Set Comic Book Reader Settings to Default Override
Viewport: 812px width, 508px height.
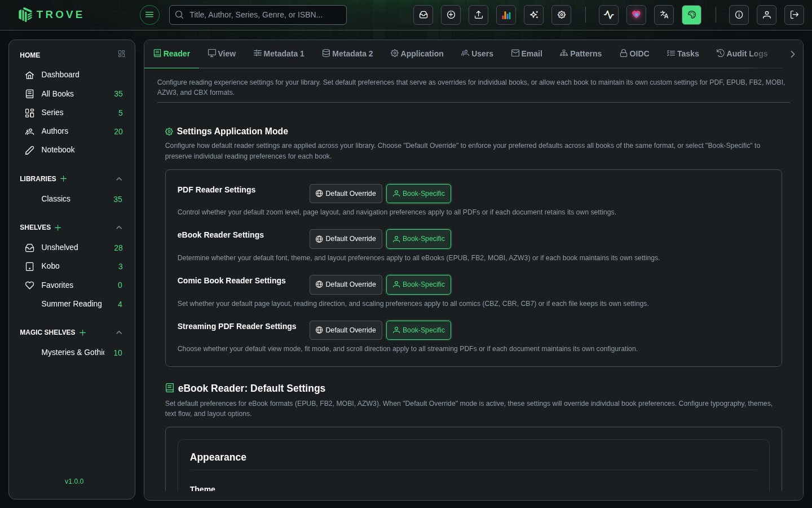(x=346, y=284)
